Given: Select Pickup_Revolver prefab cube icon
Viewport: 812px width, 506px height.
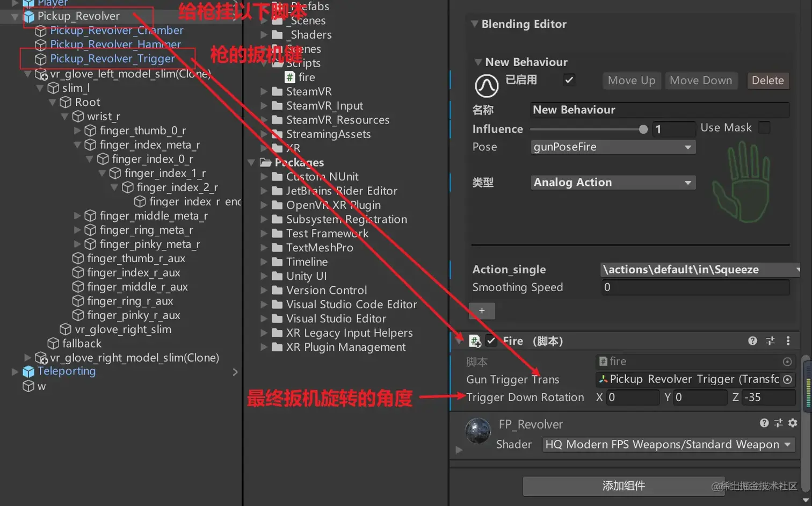Looking at the screenshot, I should pyautogui.click(x=29, y=17).
